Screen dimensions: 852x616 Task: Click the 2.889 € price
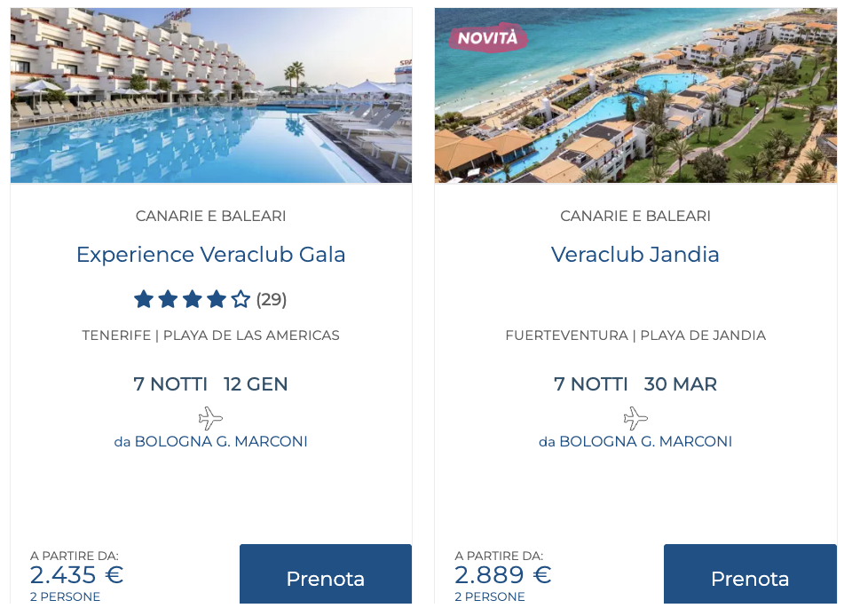coord(503,575)
